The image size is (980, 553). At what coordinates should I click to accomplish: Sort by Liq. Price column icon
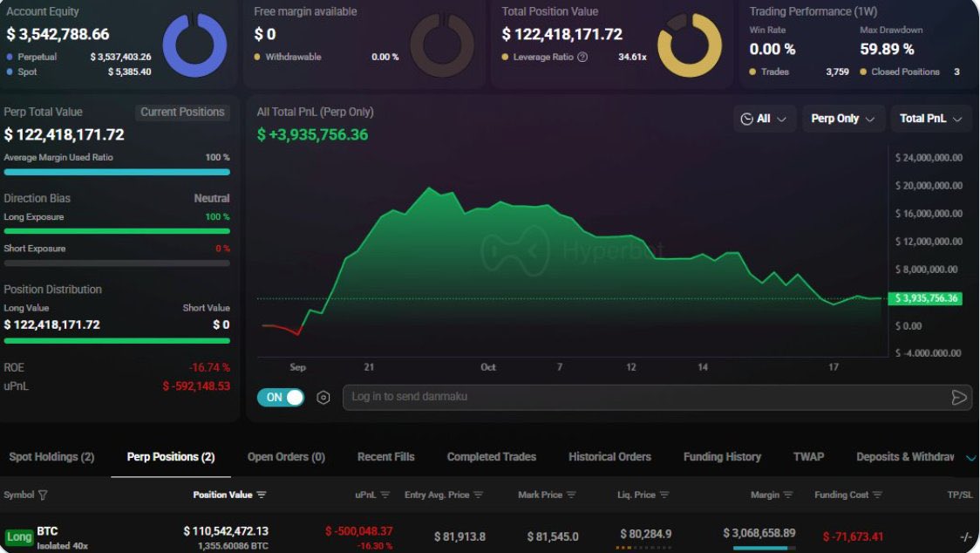point(664,495)
